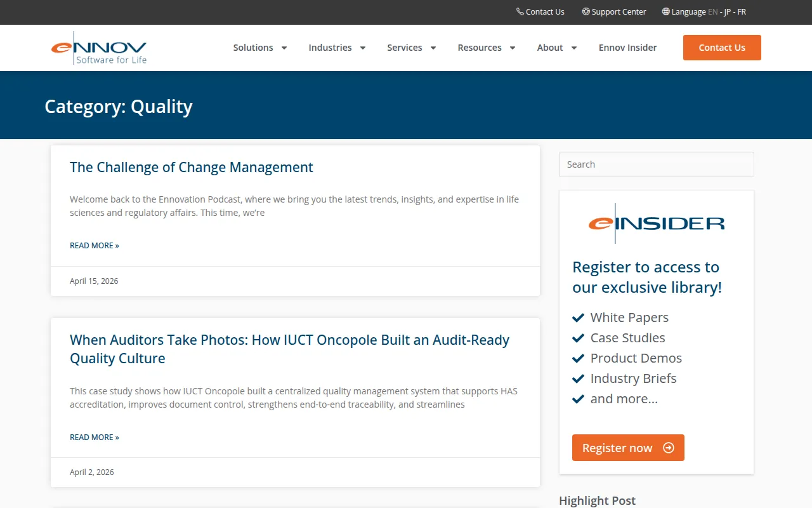This screenshot has height=508, width=812.
Task: Open the IUCT Oncopole audit-ready article title
Action: [x=290, y=349]
